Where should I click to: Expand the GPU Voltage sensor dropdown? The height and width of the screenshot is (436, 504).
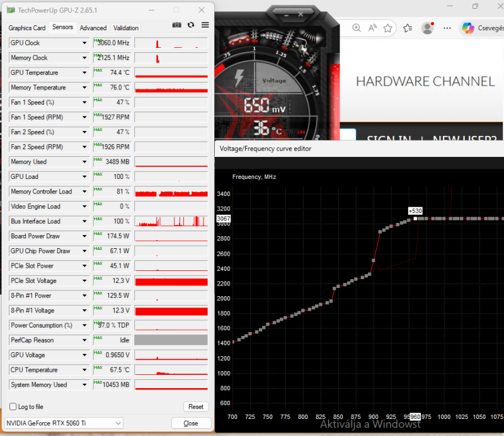click(84, 355)
